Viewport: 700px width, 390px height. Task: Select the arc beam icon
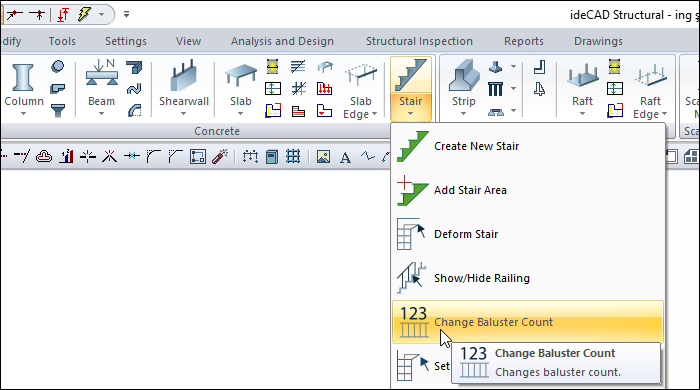[x=134, y=110]
